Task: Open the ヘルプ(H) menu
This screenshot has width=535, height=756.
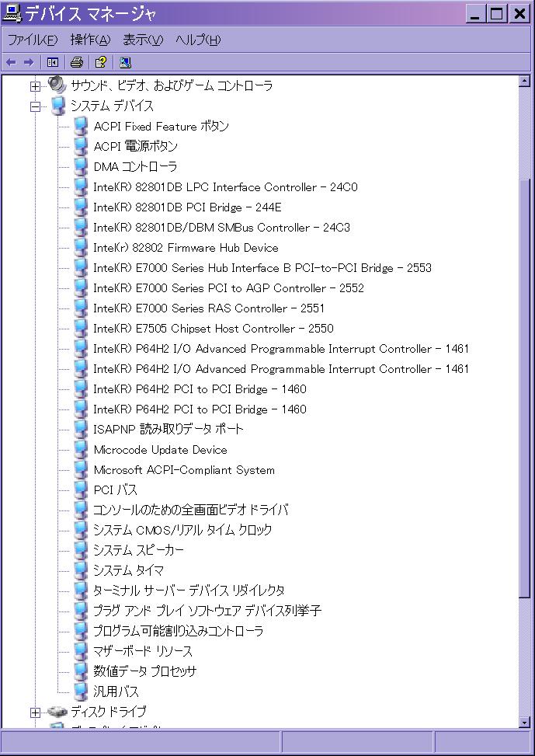Action: [198, 40]
